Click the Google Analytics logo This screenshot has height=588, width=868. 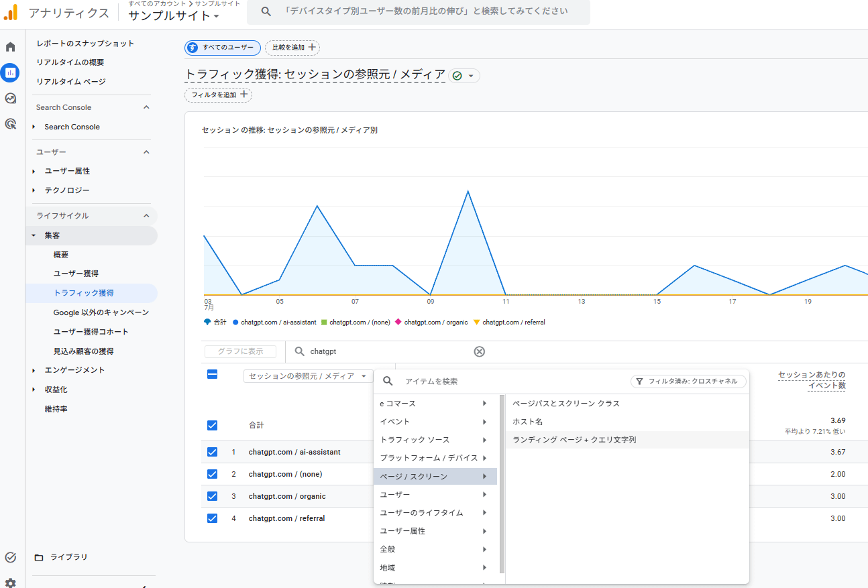tap(11, 12)
